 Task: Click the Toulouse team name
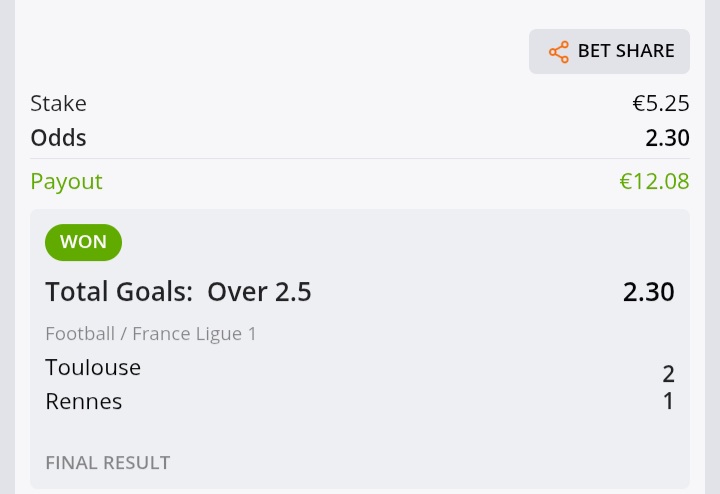(93, 367)
